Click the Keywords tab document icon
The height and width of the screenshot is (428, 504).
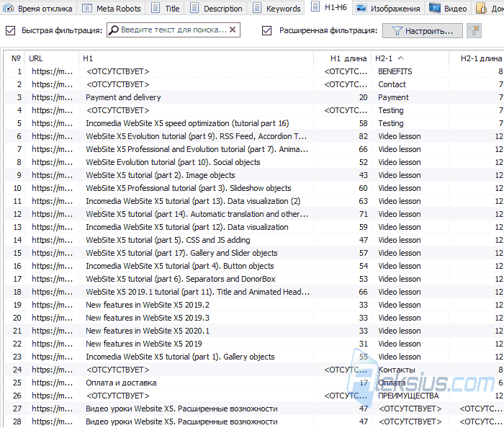point(256,8)
